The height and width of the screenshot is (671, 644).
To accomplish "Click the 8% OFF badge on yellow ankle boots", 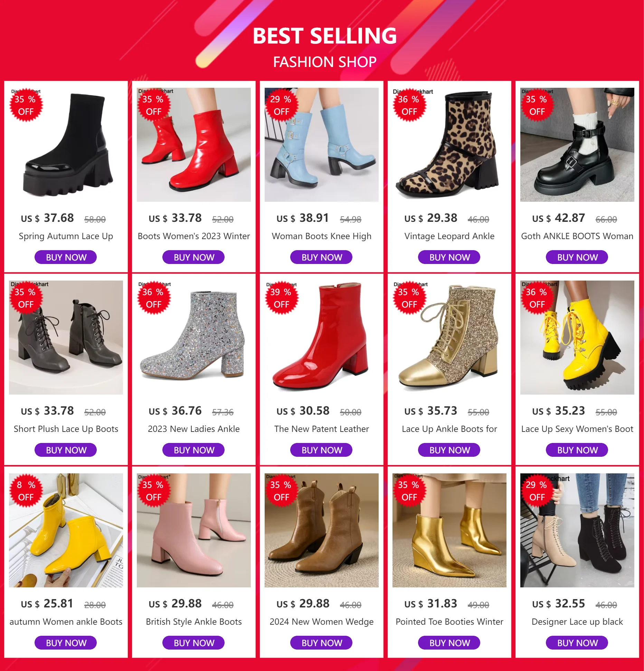I will click(x=26, y=491).
